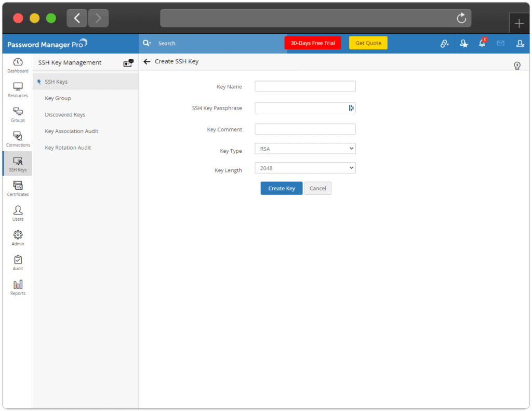The height and width of the screenshot is (411, 532).
Task: Click the browser address bar
Action: (x=315, y=18)
